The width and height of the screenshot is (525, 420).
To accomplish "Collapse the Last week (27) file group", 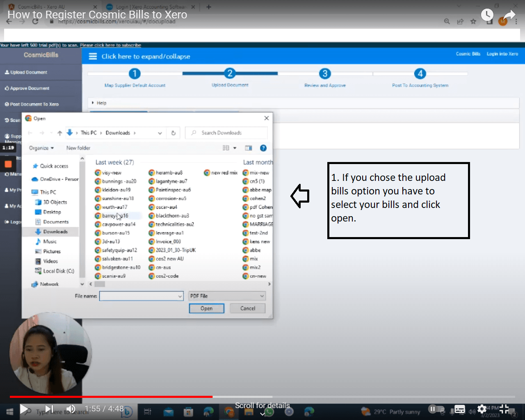I will 115,162.
